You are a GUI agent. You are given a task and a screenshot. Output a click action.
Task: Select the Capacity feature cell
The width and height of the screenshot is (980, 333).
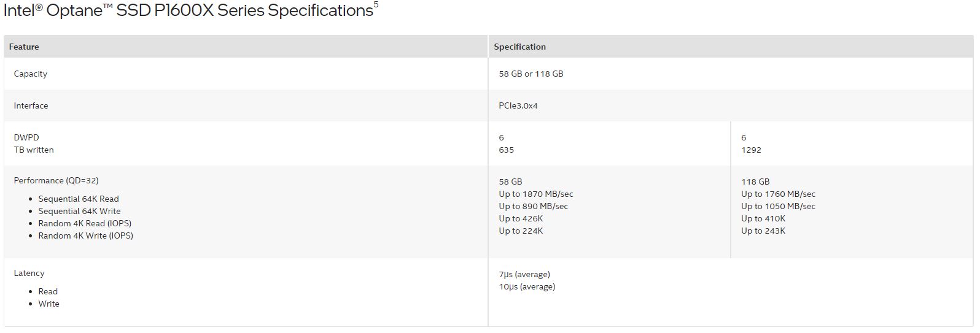[31, 74]
